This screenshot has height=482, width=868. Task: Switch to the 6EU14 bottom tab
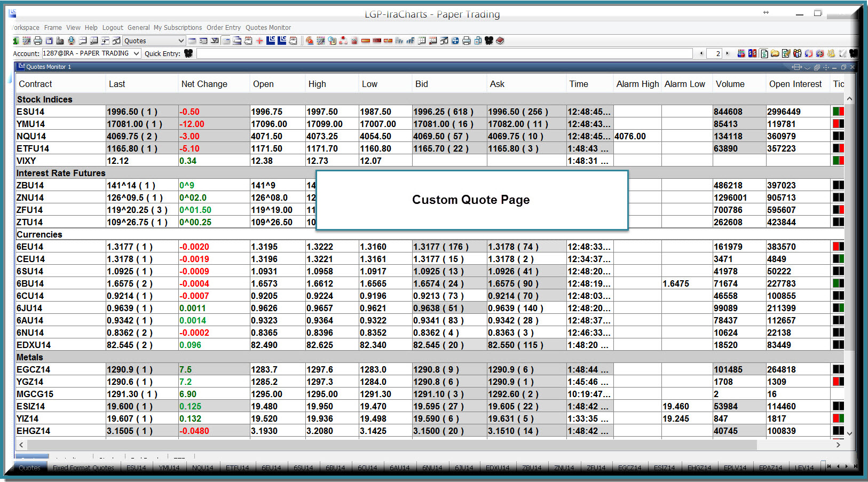coord(271,468)
